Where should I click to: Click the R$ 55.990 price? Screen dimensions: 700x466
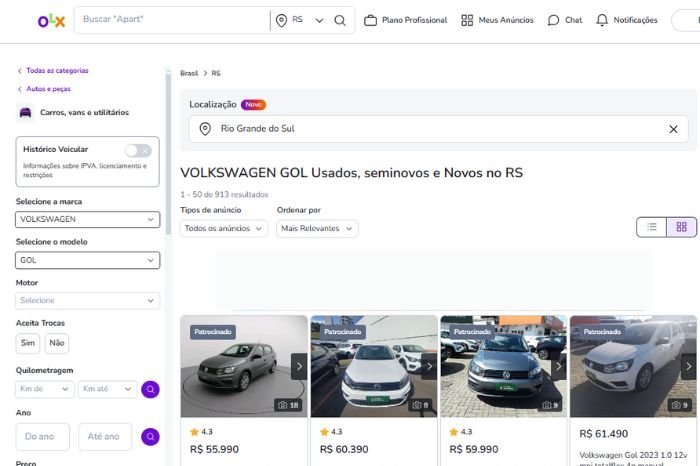[x=214, y=449]
